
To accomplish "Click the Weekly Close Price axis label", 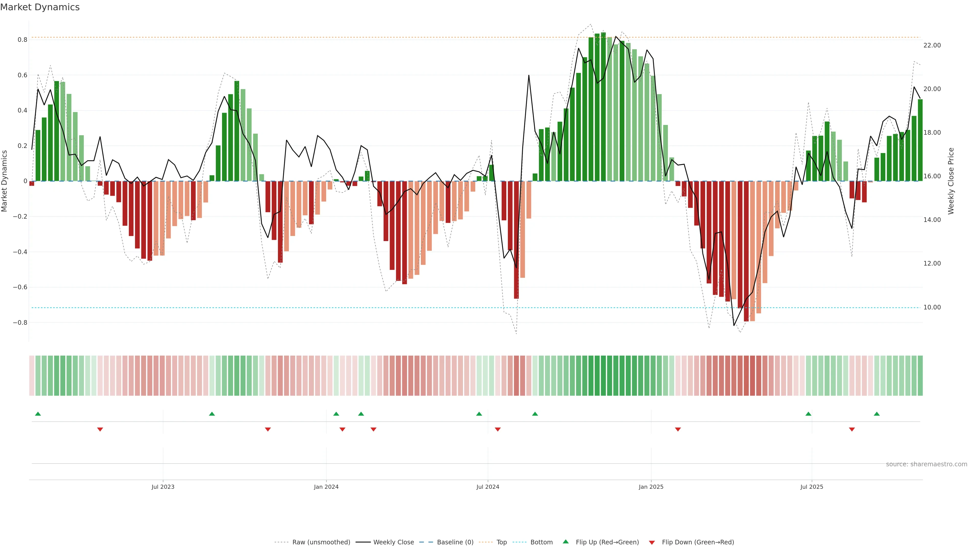I will click(x=951, y=181).
